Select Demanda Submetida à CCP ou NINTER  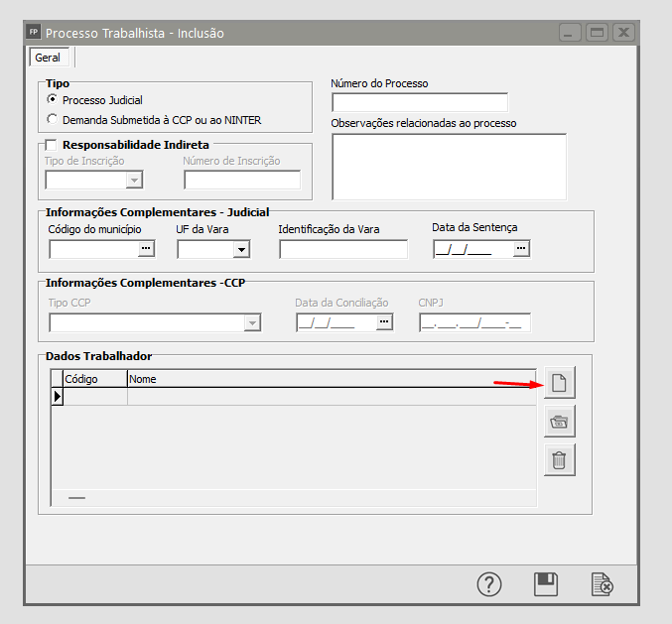click(x=53, y=120)
